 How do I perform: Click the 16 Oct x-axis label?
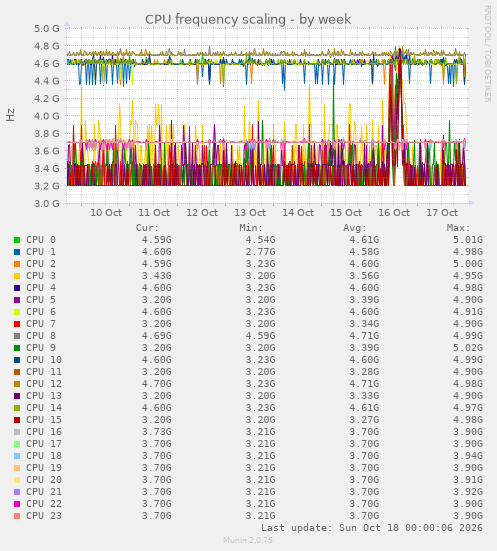click(394, 213)
